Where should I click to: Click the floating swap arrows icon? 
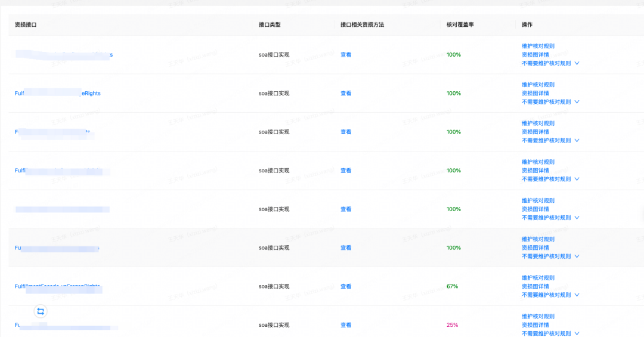(x=41, y=311)
